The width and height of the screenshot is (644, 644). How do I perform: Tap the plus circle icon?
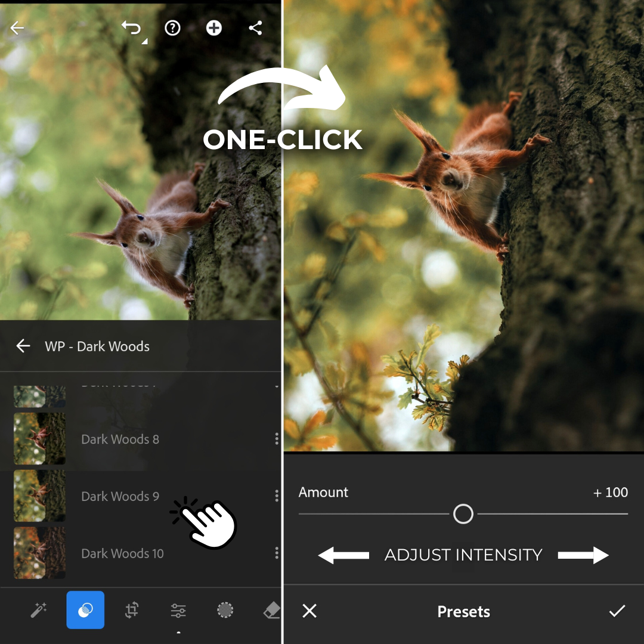(x=214, y=28)
